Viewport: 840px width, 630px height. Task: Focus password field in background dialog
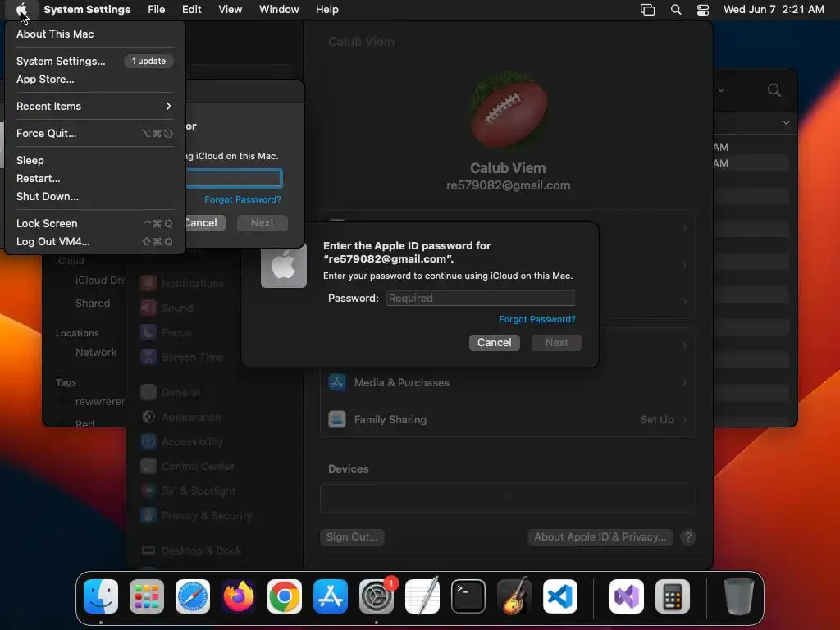[x=234, y=178]
